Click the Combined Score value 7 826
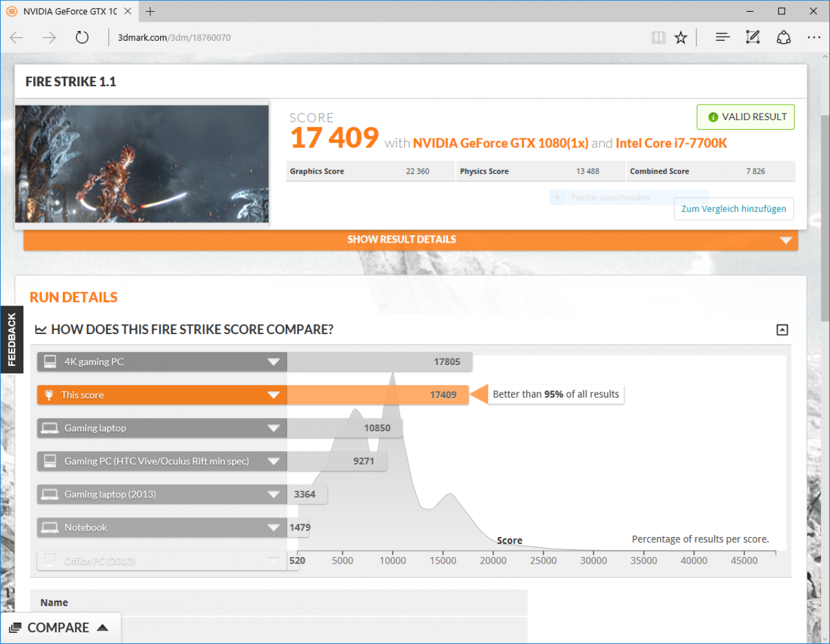830x644 pixels. coord(755,172)
